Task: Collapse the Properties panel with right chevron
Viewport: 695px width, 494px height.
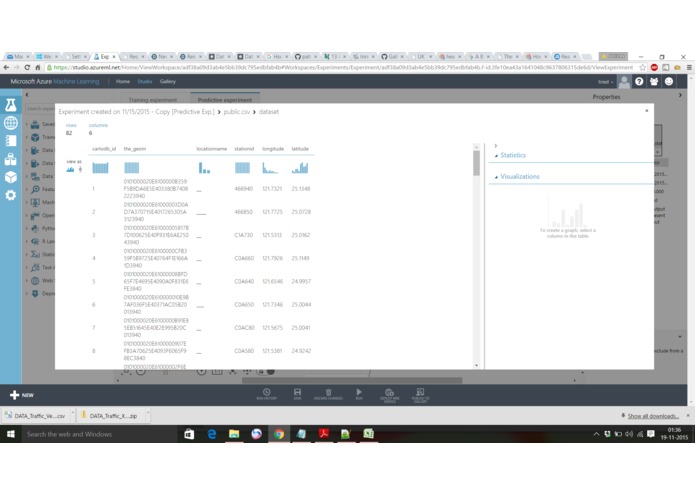Action: (x=680, y=95)
